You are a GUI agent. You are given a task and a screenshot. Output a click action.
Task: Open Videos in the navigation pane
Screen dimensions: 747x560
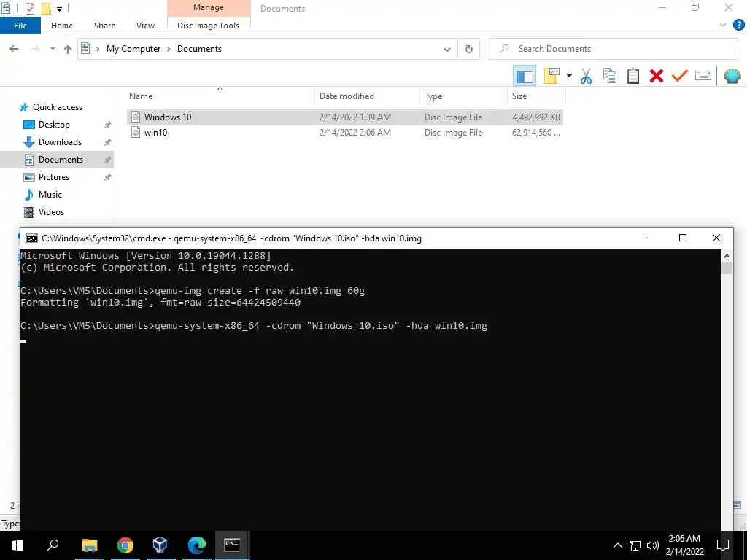[51, 212]
